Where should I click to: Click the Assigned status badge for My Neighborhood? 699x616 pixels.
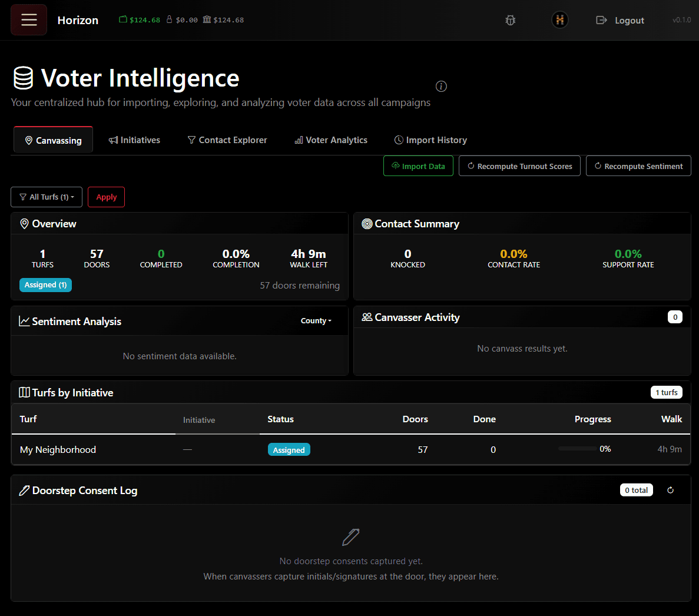click(x=289, y=450)
